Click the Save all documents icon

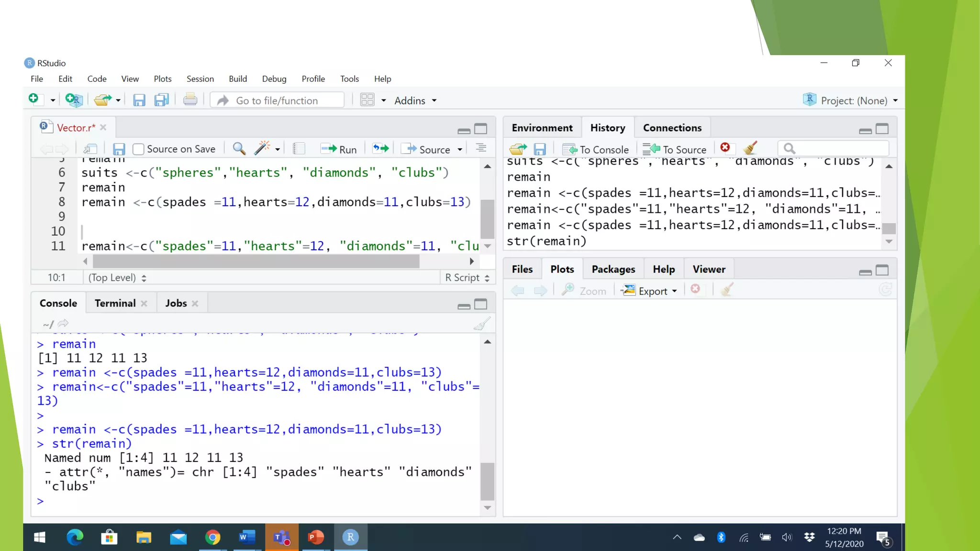click(161, 99)
